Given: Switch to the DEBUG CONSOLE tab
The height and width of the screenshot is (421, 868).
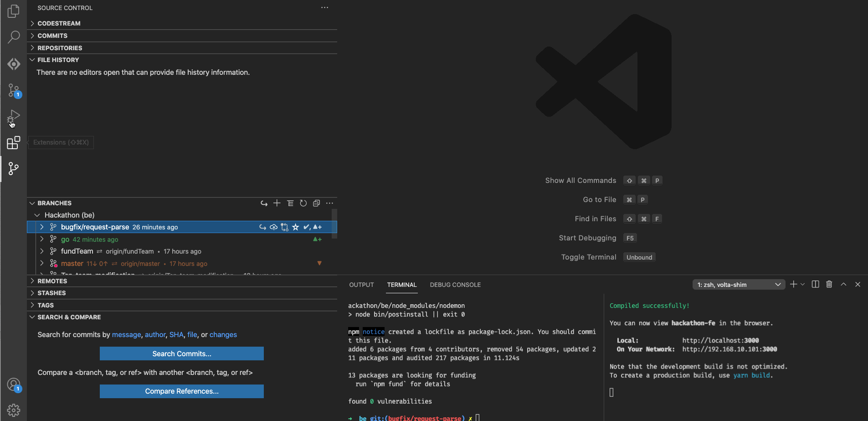Looking at the screenshot, I should click(x=455, y=285).
